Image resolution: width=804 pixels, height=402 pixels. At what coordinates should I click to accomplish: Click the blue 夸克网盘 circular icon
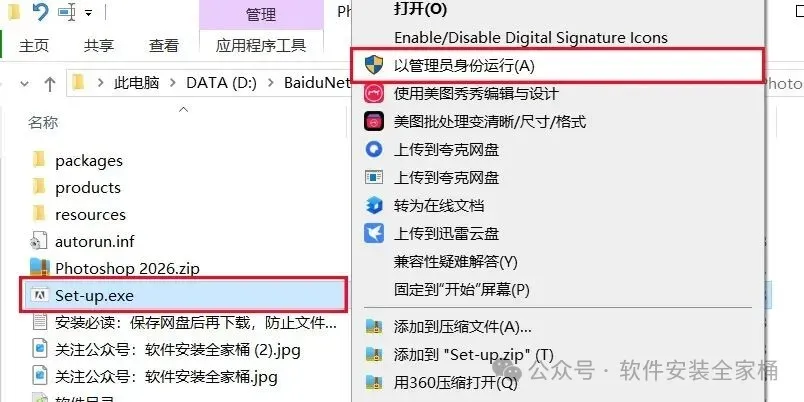[374, 149]
